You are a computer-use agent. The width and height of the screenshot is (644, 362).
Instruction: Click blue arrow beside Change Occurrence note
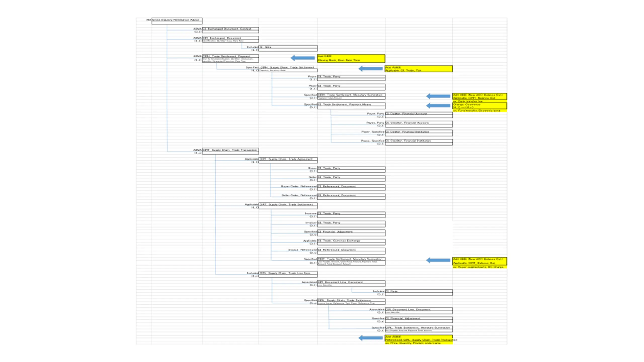point(438,106)
